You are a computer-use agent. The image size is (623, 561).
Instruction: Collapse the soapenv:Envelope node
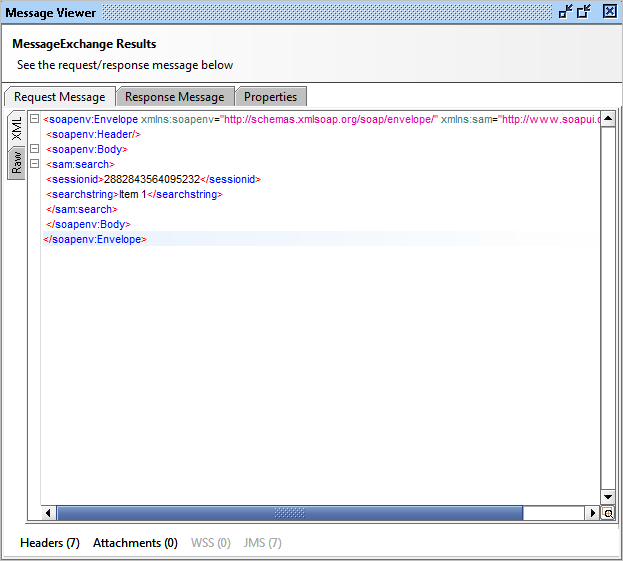(x=35, y=118)
